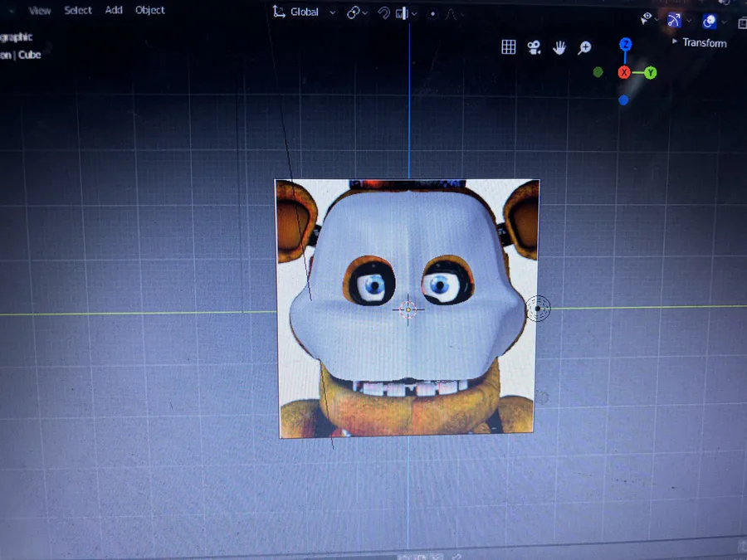Open the Object menu
Viewport: 747px width, 560px height.
(150, 10)
